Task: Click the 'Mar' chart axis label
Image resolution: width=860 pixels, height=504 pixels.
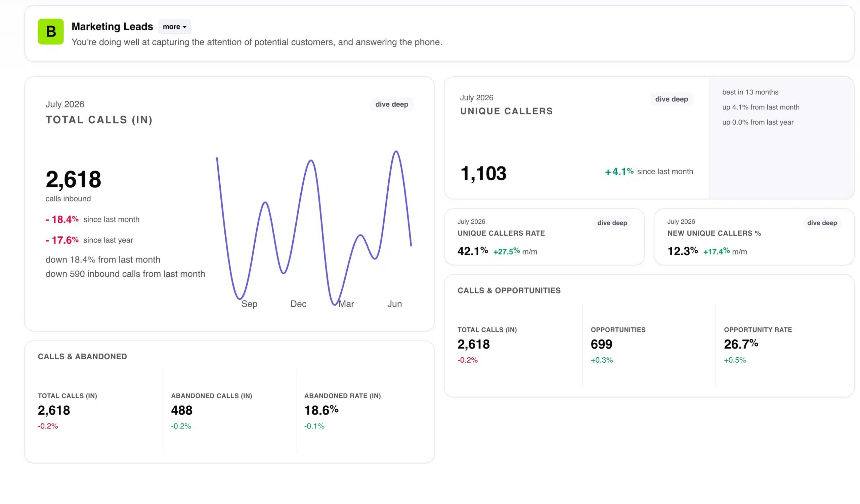Action: (346, 304)
